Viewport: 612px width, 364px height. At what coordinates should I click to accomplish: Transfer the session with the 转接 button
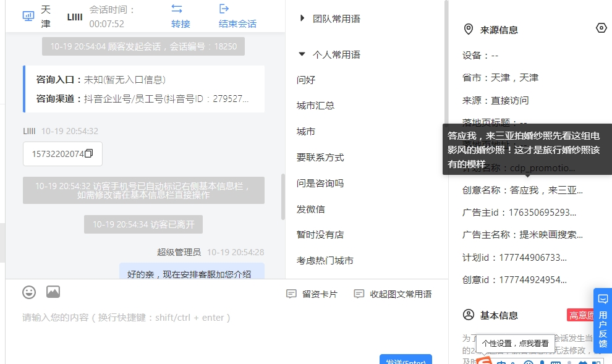click(x=181, y=17)
